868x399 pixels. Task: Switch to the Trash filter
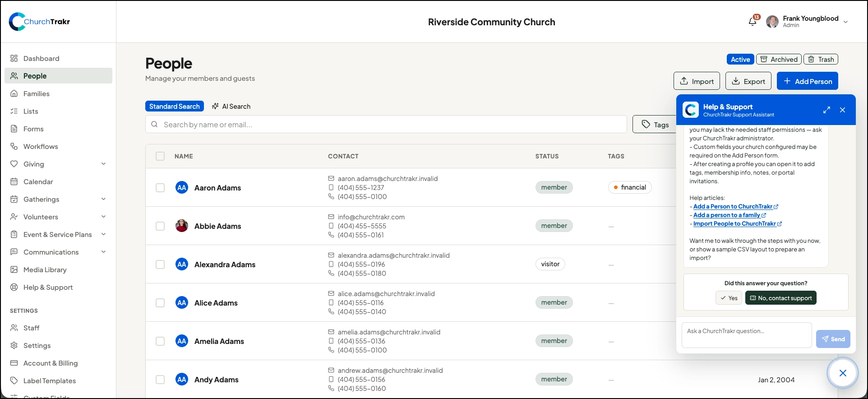click(821, 59)
